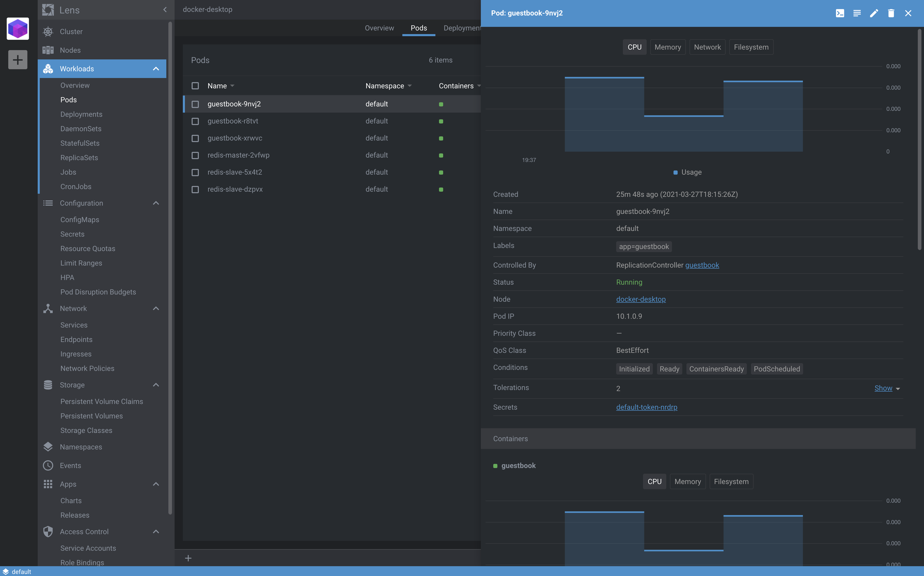
Task: Open Persistent Volume Claims in sidebar
Action: click(x=102, y=402)
